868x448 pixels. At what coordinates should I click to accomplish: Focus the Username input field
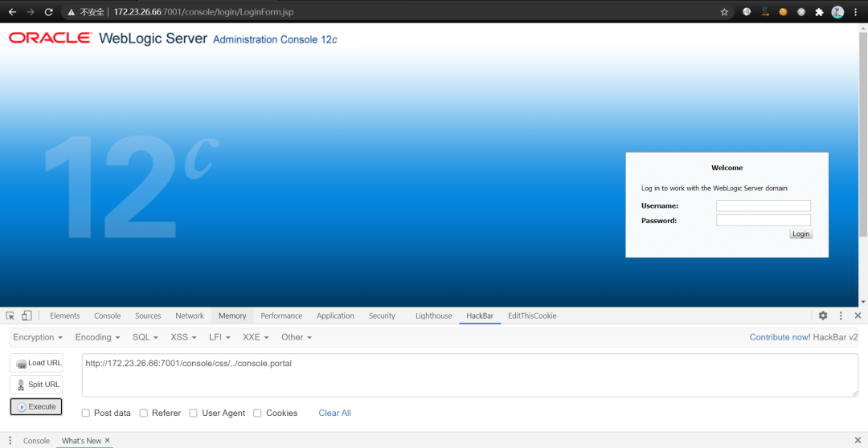pos(764,206)
